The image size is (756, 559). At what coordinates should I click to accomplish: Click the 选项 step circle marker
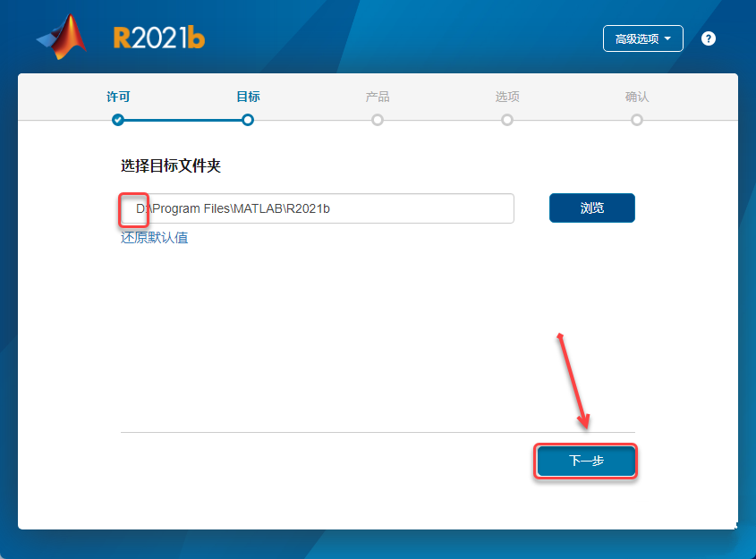(507, 120)
